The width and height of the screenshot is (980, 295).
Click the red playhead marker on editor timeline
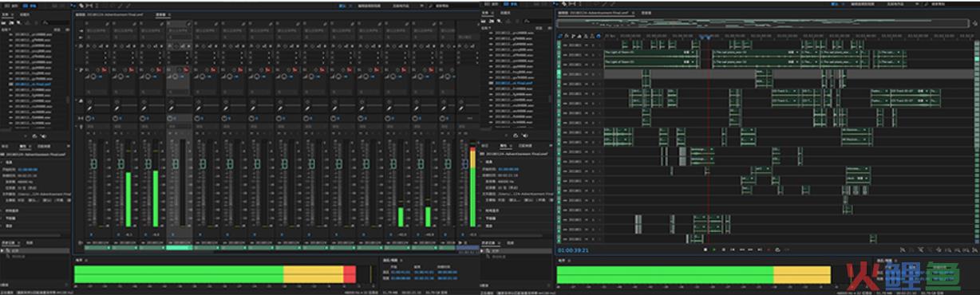point(709,37)
